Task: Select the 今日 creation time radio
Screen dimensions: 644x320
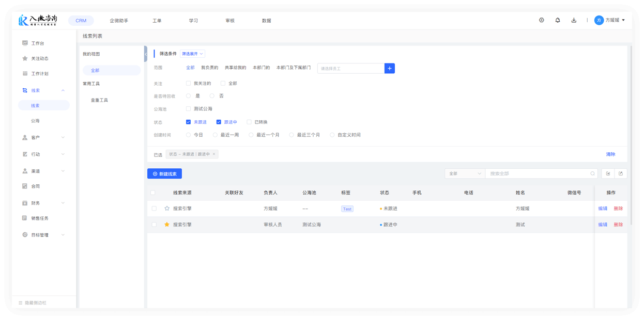Action: [188, 135]
